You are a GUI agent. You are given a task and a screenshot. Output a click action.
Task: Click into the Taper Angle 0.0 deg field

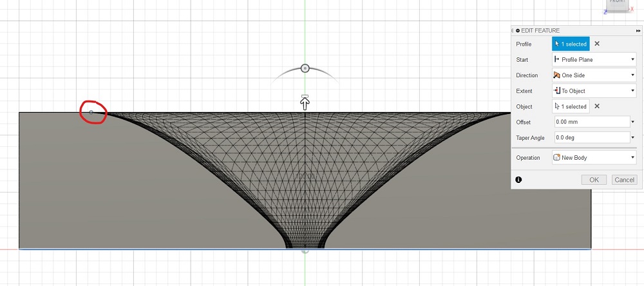click(x=591, y=138)
